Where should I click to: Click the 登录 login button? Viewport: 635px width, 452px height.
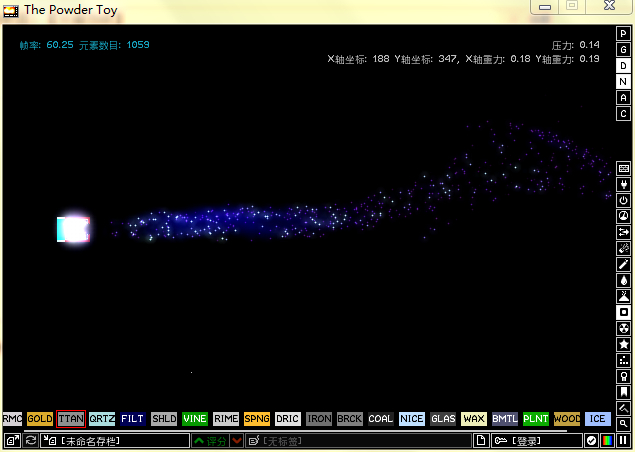(537, 440)
